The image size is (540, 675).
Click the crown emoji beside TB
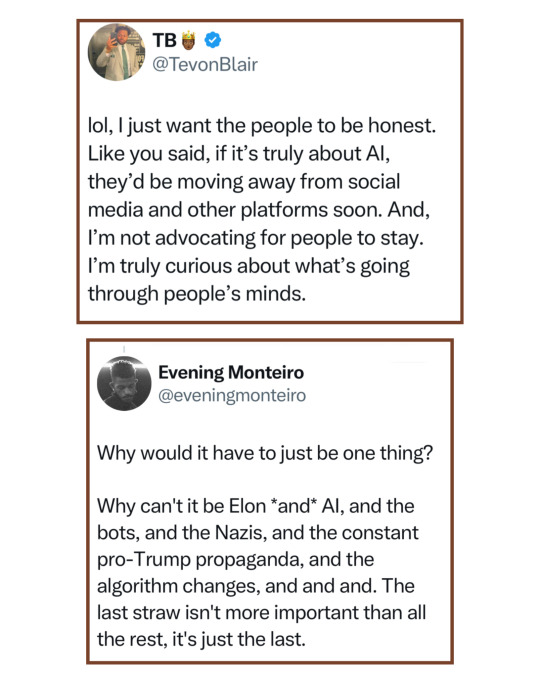pyautogui.click(x=189, y=40)
